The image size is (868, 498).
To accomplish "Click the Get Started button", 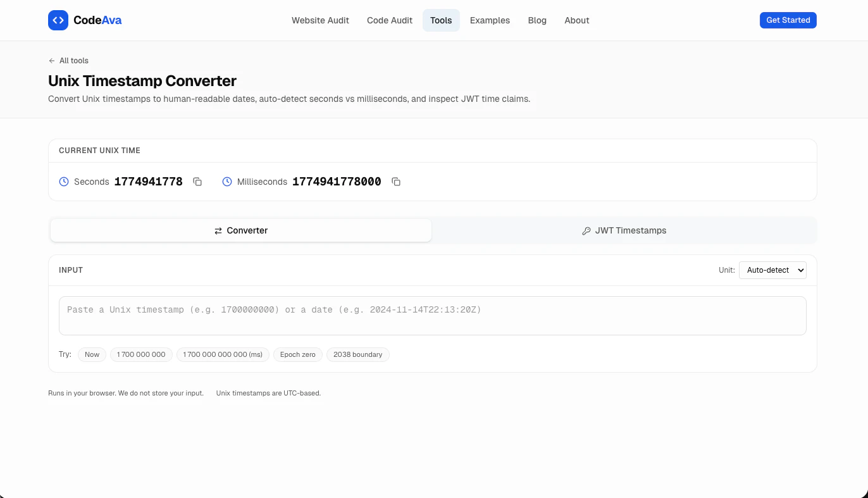I will click(x=788, y=20).
